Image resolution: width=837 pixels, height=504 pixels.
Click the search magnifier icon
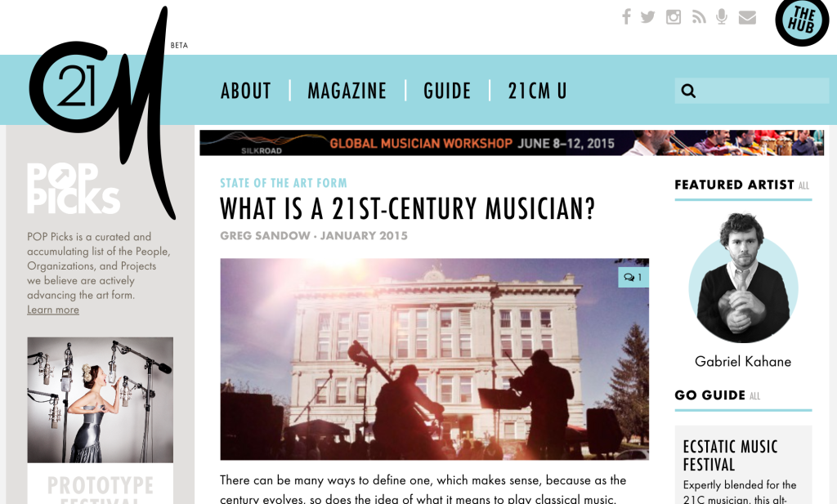coord(688,91)
